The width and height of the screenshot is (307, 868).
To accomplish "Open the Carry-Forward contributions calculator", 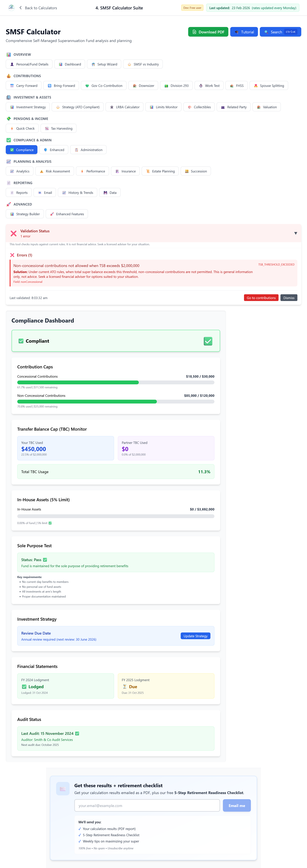I will click(24, 86).
